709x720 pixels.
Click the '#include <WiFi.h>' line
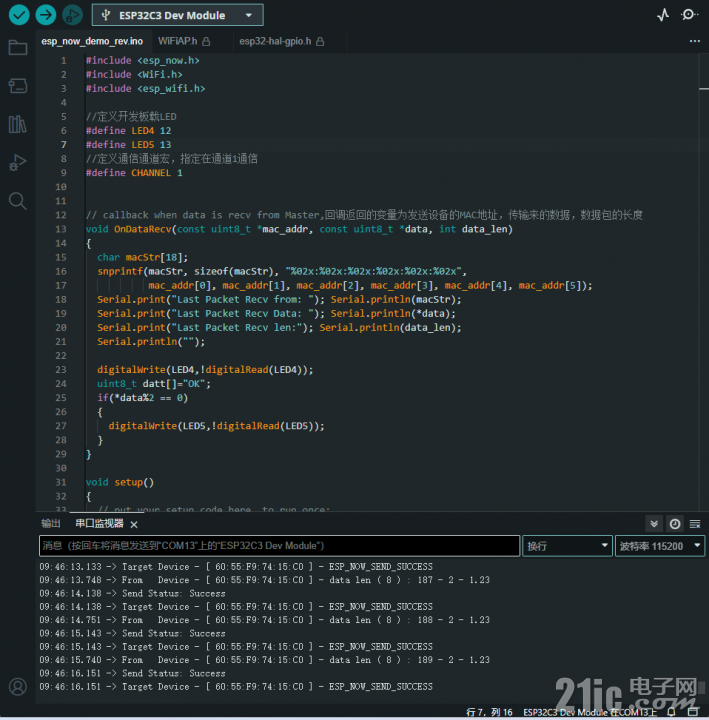pyautogui.click(x=134, y=74)
